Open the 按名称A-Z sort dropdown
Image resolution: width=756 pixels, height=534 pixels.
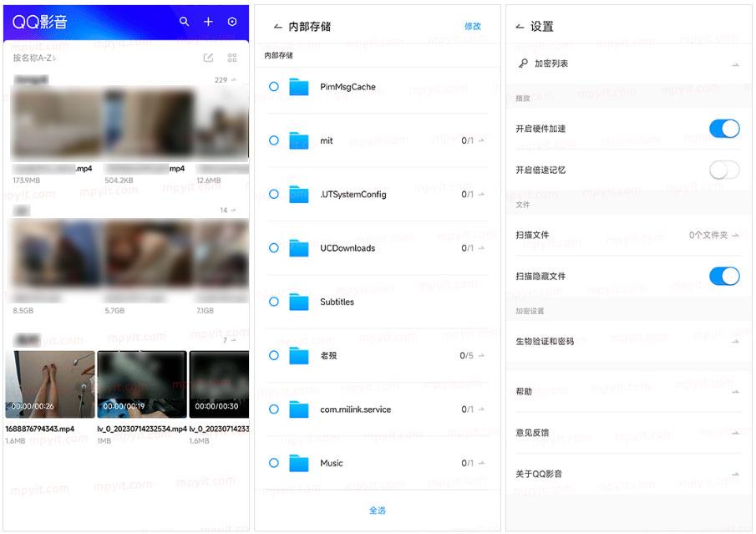34,56
